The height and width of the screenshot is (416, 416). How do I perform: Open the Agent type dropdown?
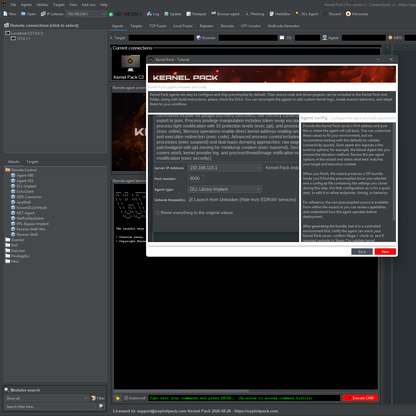coord(225,189)
